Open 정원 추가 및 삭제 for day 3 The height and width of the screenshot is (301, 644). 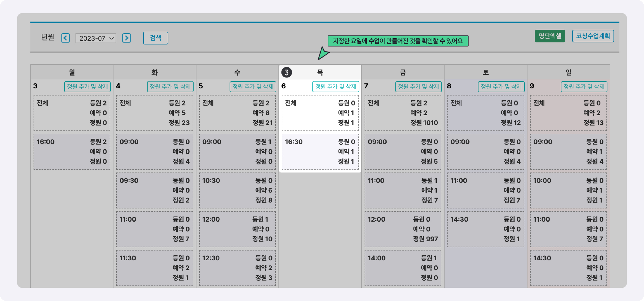coord(87,87)
